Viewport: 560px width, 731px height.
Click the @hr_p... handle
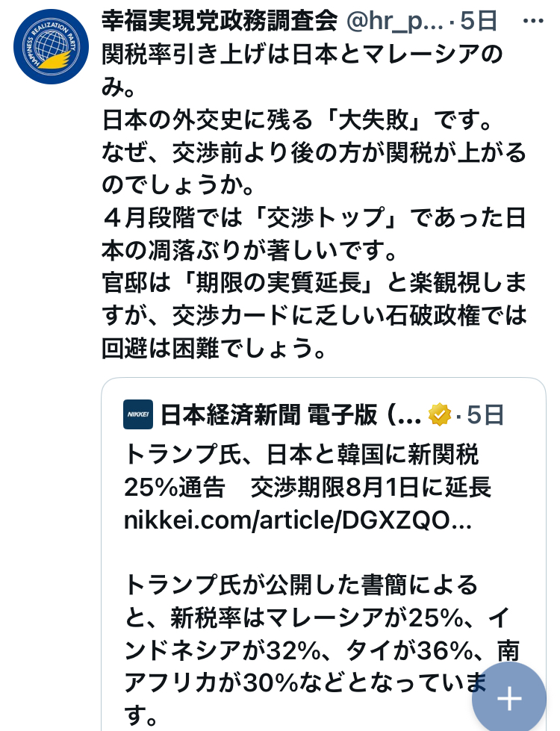(x=394, y=22)
